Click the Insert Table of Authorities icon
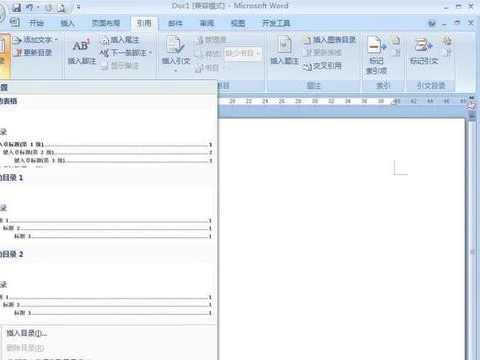The width and height of the screenshot is (480, 360). tap(447, 40)
